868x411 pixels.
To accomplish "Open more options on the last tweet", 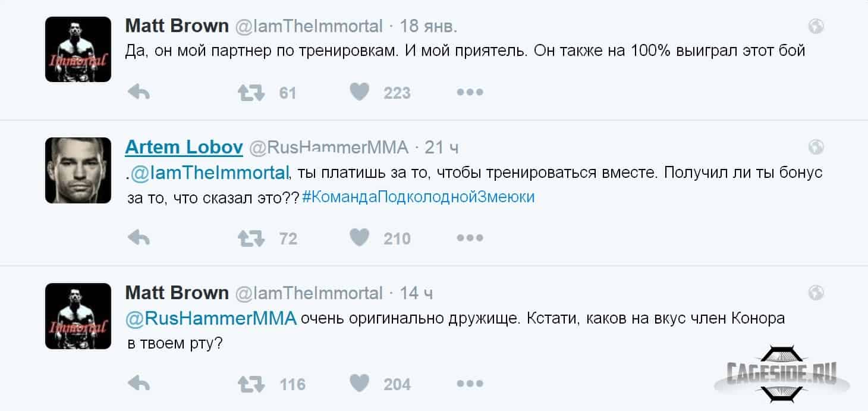I will 470,384.
